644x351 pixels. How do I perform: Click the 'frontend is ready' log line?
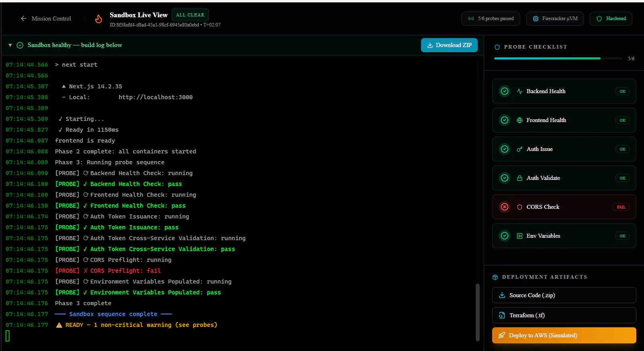[85, 141]
